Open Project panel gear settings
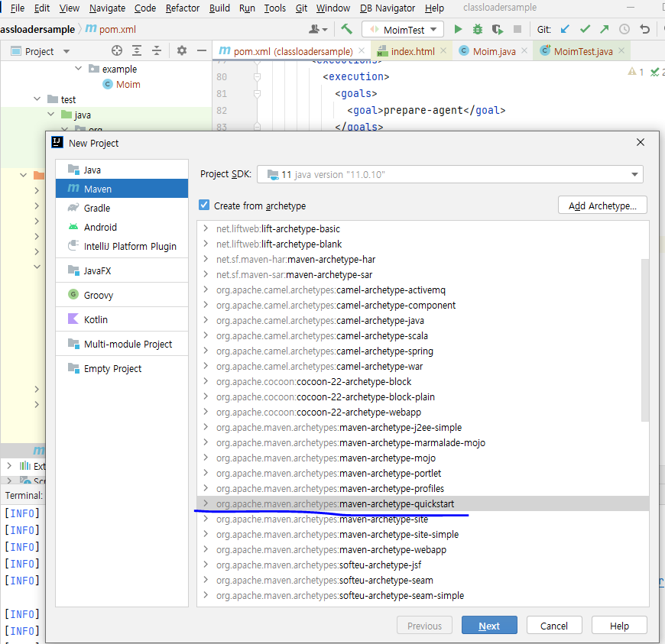 [181, 51]
